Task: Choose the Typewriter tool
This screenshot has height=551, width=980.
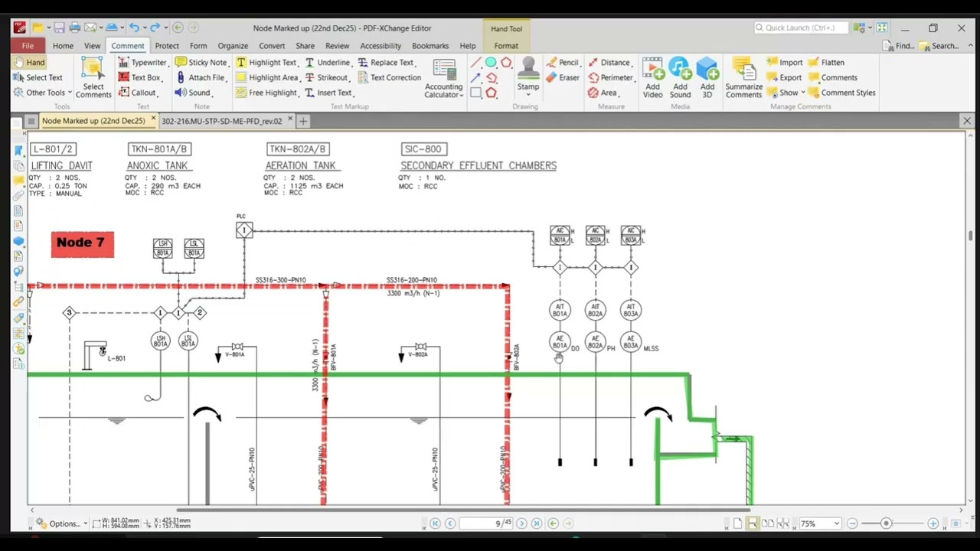Action: [142, 62]
